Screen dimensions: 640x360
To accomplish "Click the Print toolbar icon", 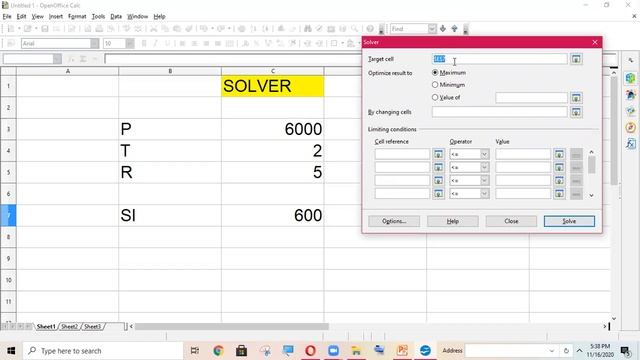I will pyautogui.click(x=99, y=29).
